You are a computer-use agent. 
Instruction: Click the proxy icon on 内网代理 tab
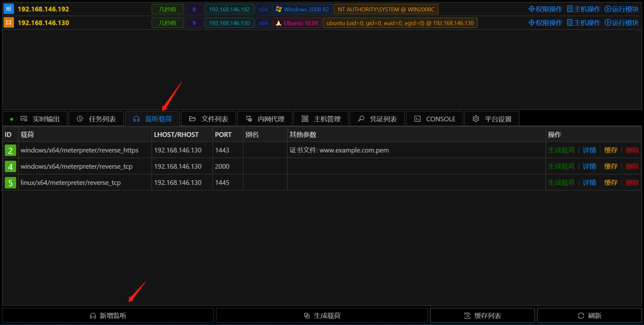(x=249, y=119)
